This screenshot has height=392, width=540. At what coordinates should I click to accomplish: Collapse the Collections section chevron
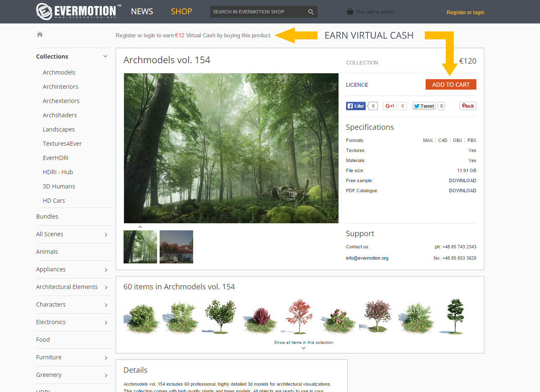coord(105,56)
